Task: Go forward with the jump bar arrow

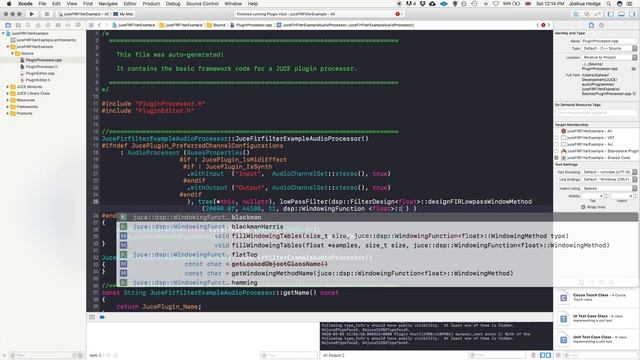Action: coord(107,25)
